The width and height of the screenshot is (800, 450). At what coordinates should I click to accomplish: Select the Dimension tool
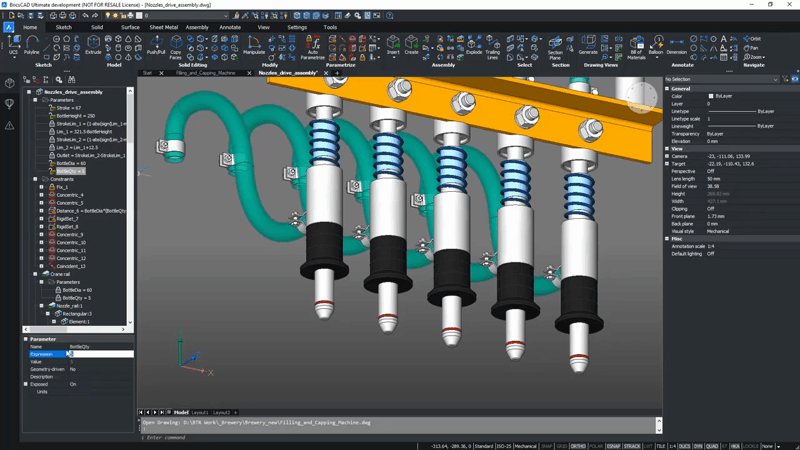point(677,45)
